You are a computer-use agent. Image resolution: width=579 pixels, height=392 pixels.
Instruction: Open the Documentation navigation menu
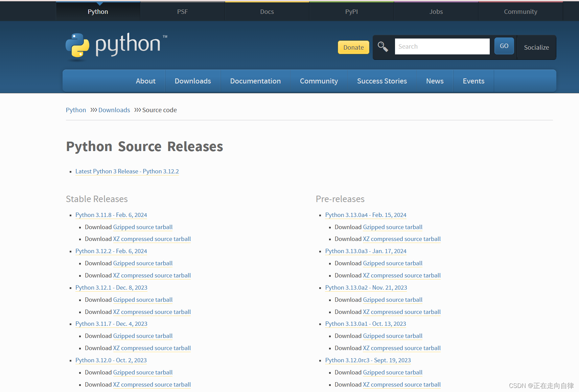255,81
